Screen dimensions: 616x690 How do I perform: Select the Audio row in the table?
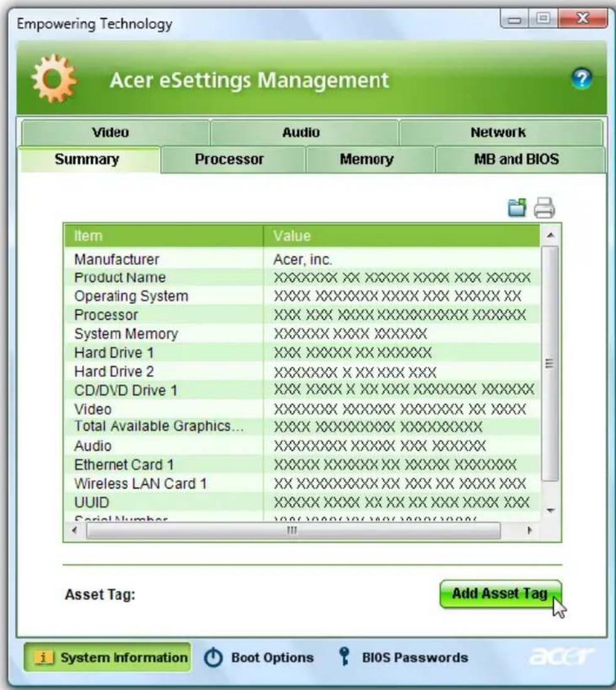click(x=302, y=446)
